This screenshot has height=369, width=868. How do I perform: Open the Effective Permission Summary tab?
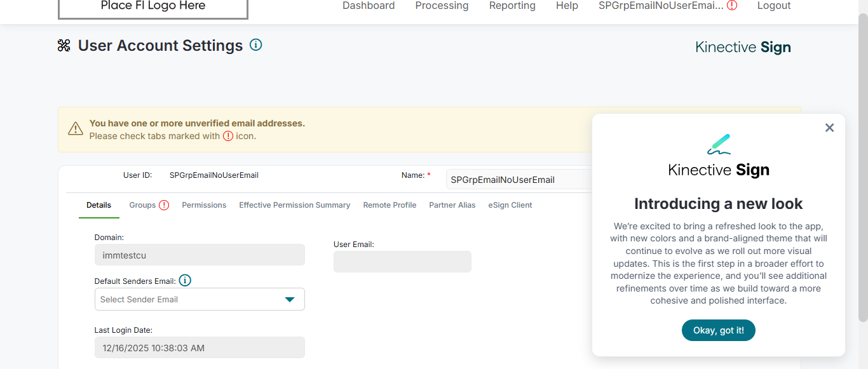coord(294,205)
